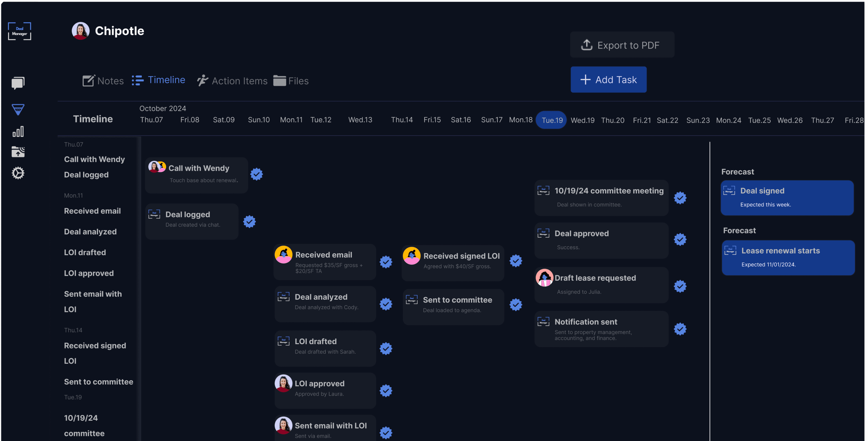Click the avatar on the LOI approved card
Image resolution: width=868 pixels, height=441 pixels.
283,383
